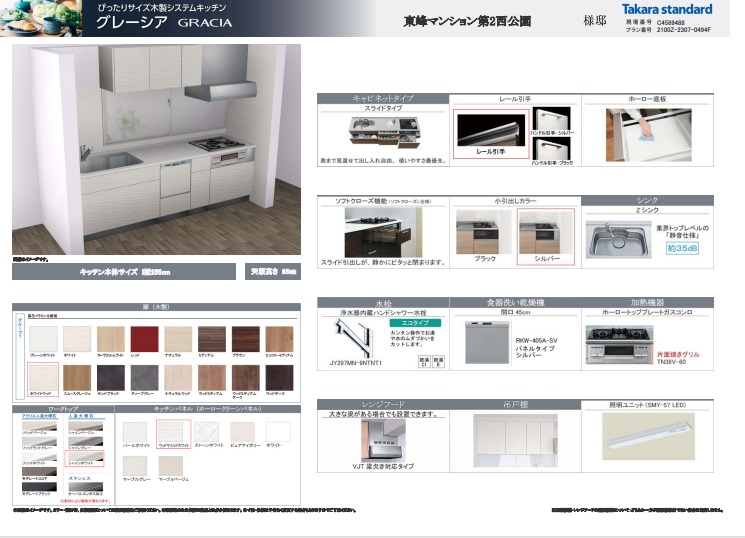This screenshot has width=745, height=538.
Task: Click the Zシンク sink photo
Action: (619, 239)
